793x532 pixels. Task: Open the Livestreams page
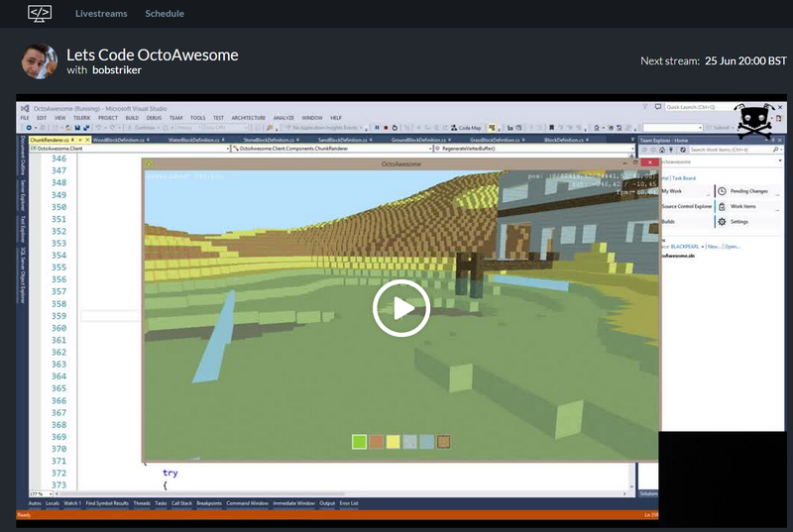pos(101,14)
